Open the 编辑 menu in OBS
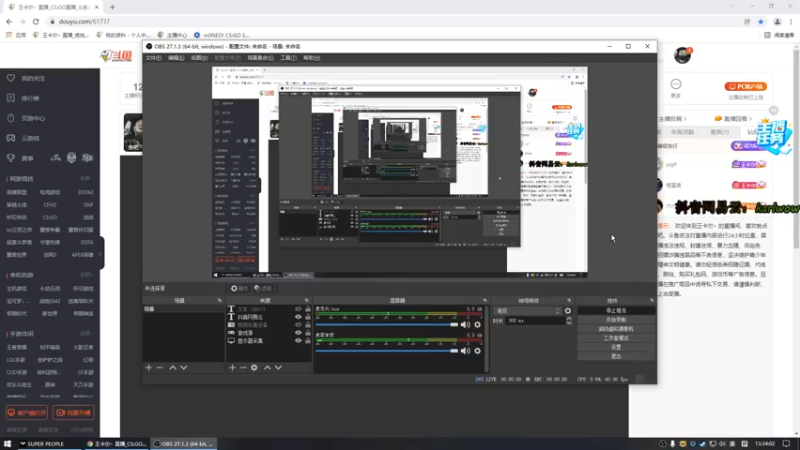The width and height of the screenshot is (800, 450). coord(176,58)
